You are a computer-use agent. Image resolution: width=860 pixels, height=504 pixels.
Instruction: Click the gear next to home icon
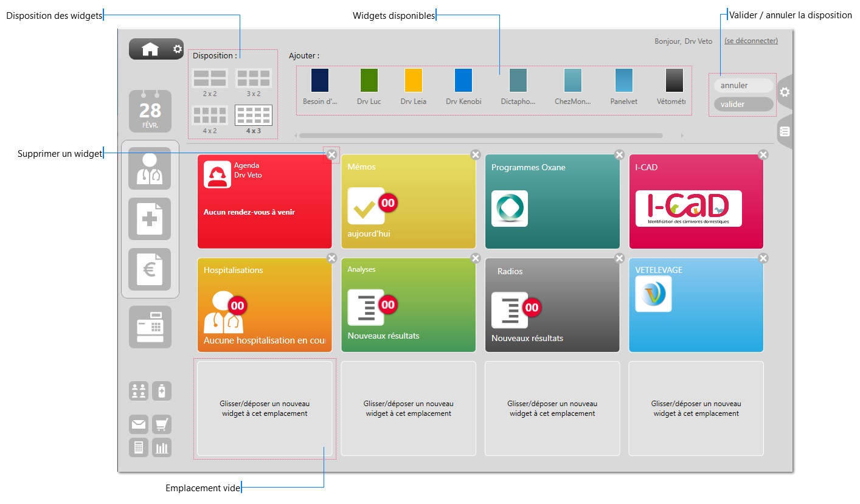coord(177,49)
